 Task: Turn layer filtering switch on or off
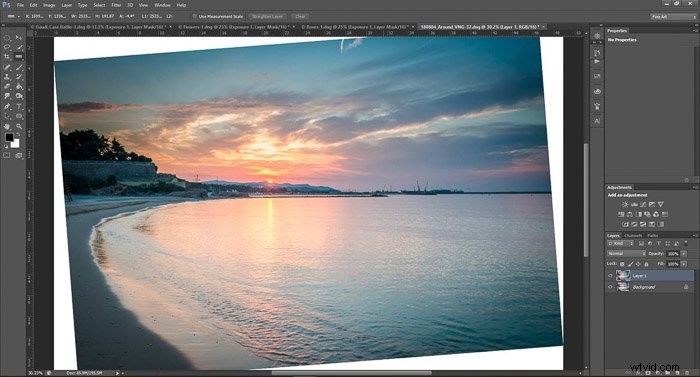(686, 244)
